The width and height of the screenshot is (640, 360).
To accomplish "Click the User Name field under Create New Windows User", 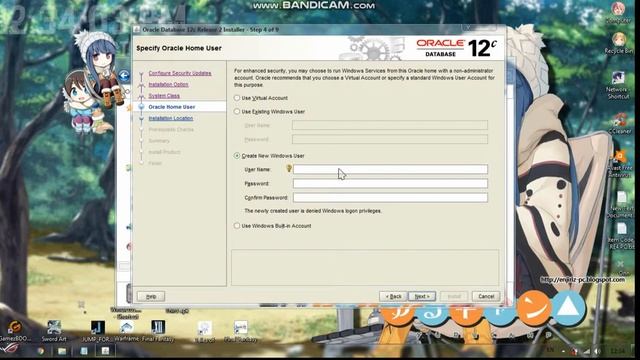I will pos(390,169).
